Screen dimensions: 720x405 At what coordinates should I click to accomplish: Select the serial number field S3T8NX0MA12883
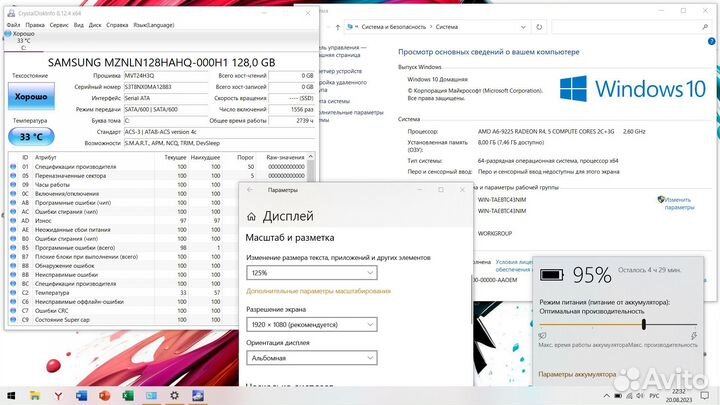166,87
